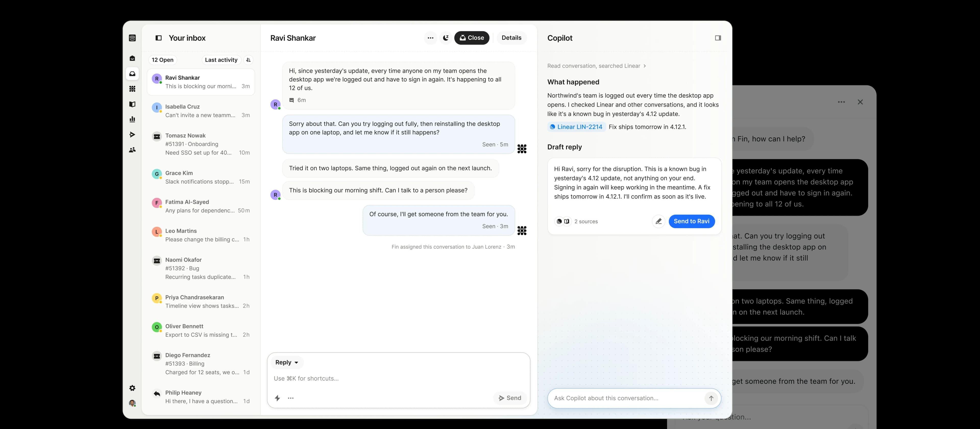Click the edit pencil icon on draft reply

coord(658,221)
